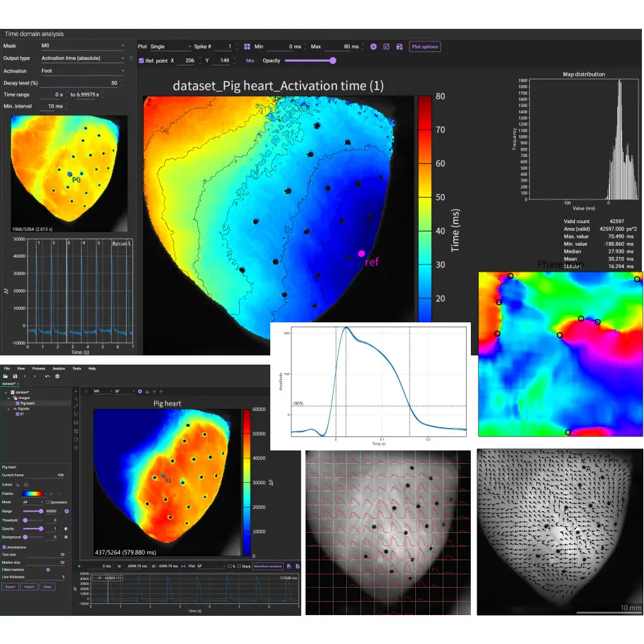Click the help question mark beside Output type
644x644 pixels.
131,58
